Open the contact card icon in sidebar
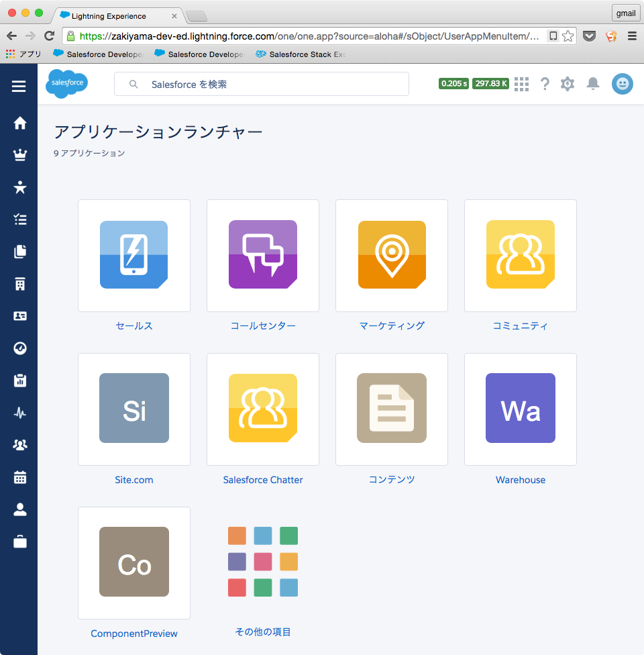This screenshot has height=655, width=644. (19, 316)
